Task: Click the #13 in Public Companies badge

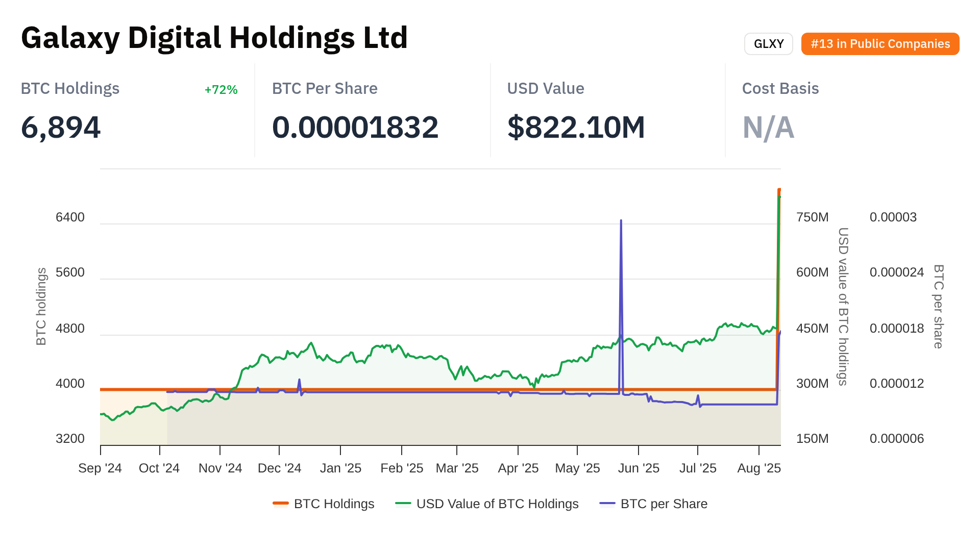Action: [880, 44]
